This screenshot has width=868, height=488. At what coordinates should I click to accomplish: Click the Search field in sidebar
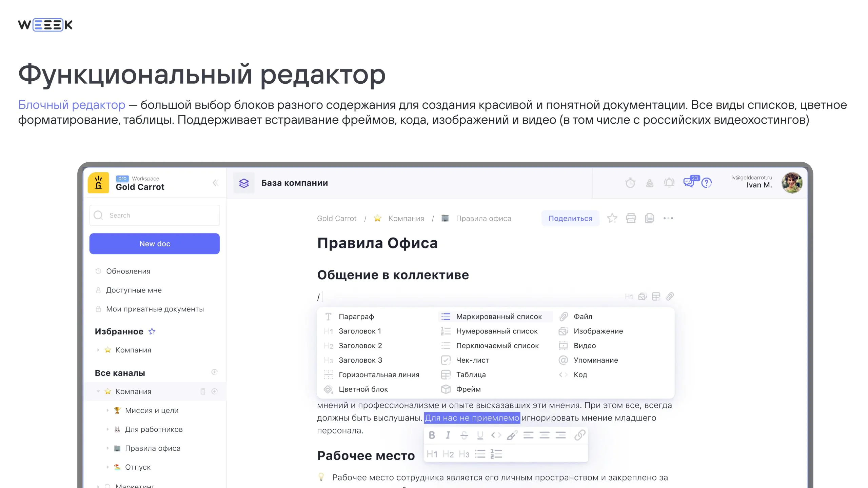tap(154, 215)
